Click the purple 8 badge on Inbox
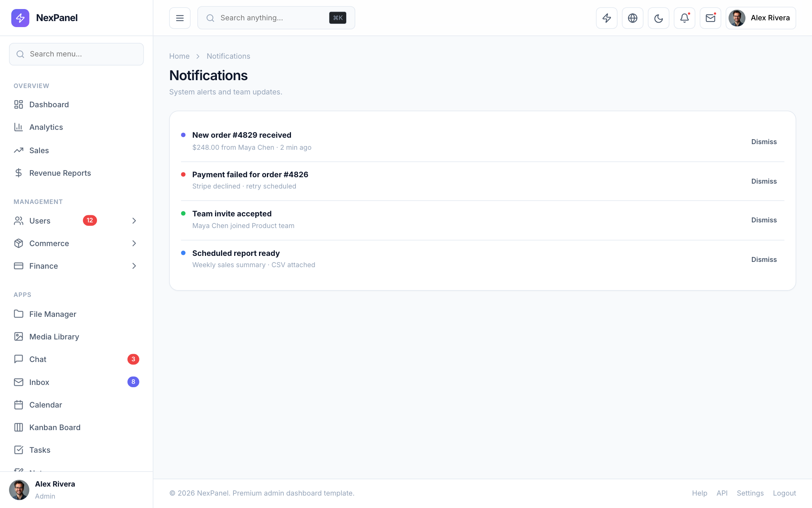Image resolution: width=812 pixels, height=508 pixels. [133, 382]
